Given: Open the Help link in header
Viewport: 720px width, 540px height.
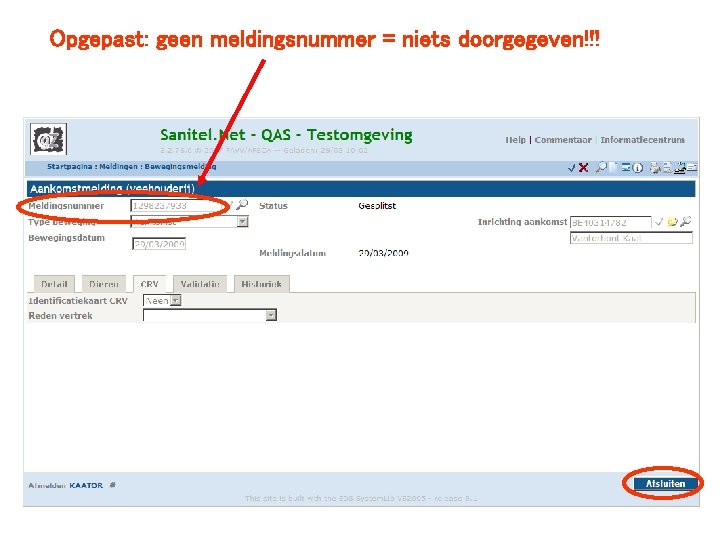Looking at the screenshot, I should (515, 140).
